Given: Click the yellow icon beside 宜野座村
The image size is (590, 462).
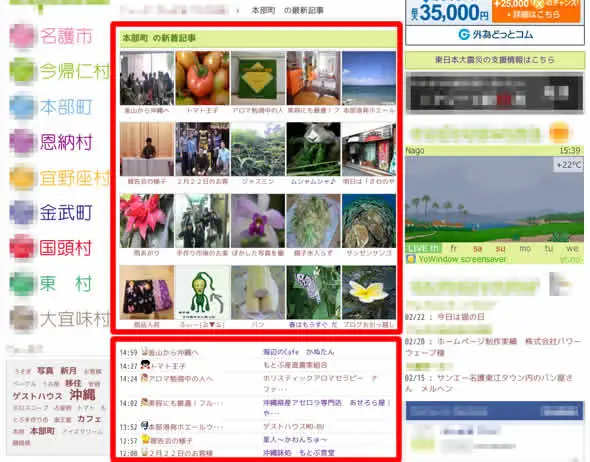Looking at the screenshot, I should 21,177.
